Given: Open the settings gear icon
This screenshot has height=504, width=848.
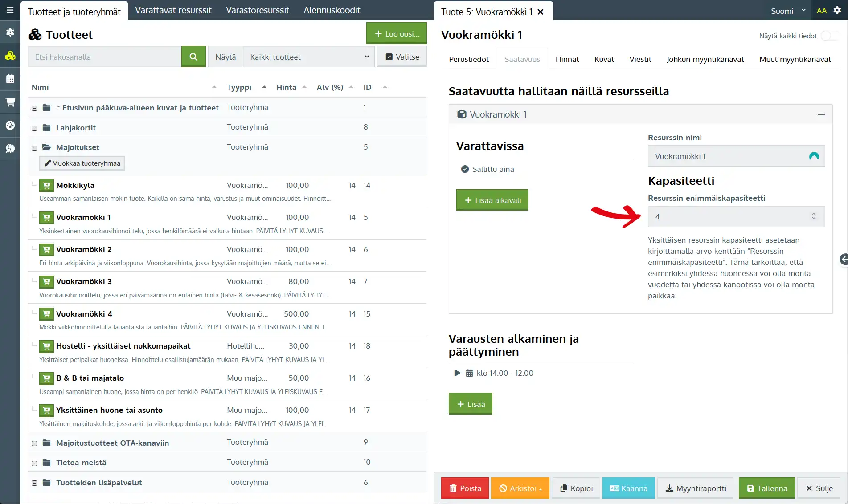Looking at the screenshot, I should click(837, 10).
